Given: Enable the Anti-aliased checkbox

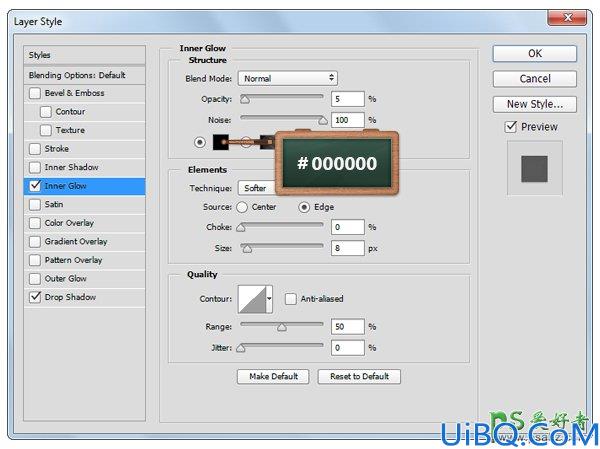Looking at the screenshot, I should (x=290, y=299).
